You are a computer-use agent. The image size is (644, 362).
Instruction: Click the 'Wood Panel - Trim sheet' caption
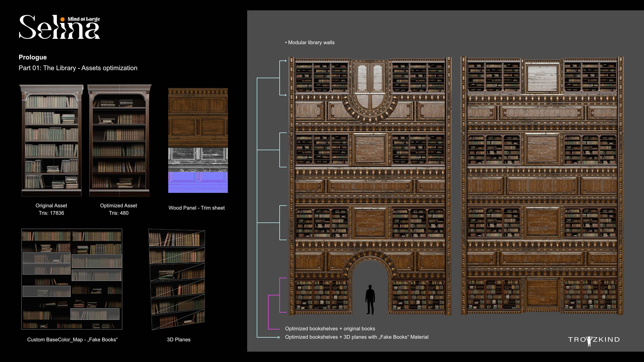pyautogui.click(x=197, y=208)
